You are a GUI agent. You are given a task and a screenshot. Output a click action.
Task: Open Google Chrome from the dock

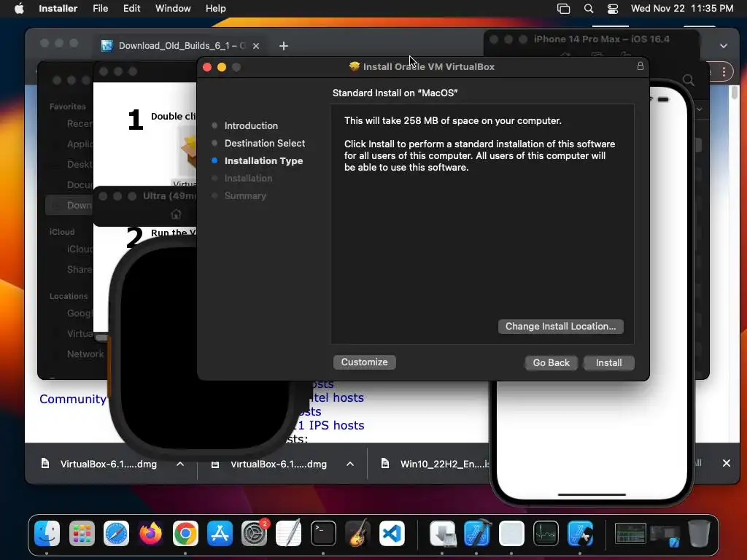(185, 533)
